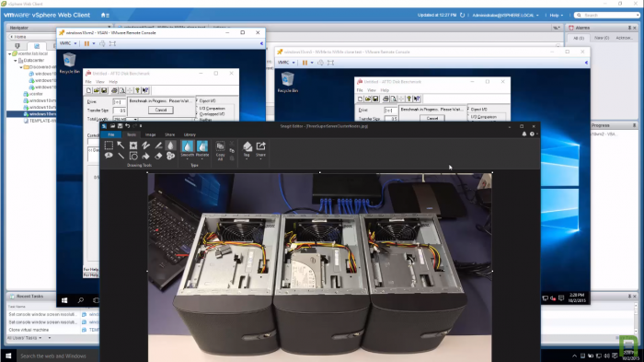644x362 pixels.
Task: Open File menu in right ATTO window
Action: point(360,90)
